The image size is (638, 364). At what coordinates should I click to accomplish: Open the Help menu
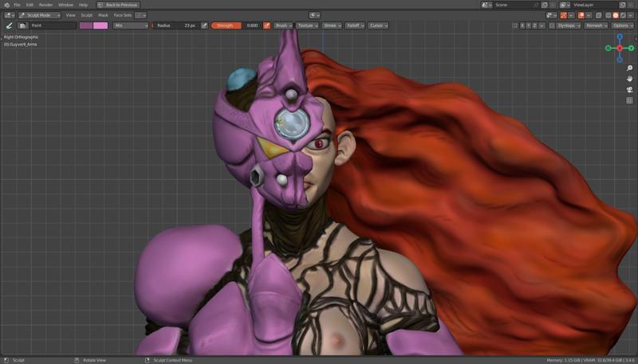coord(83,5)
